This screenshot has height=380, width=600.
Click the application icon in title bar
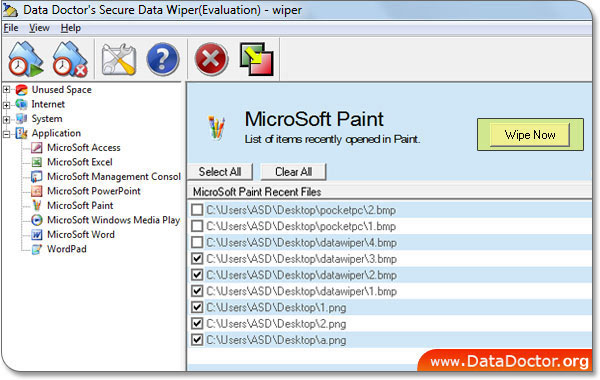(10, 10)
